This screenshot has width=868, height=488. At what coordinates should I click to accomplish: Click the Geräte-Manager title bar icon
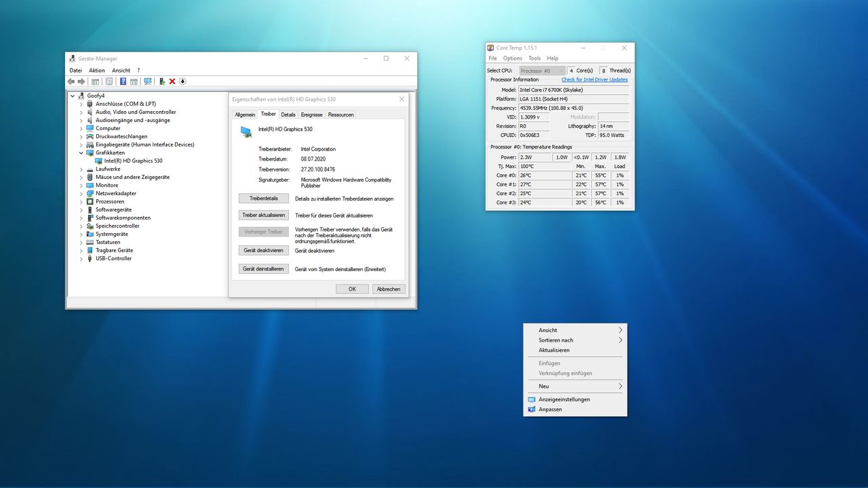(73, 58)
